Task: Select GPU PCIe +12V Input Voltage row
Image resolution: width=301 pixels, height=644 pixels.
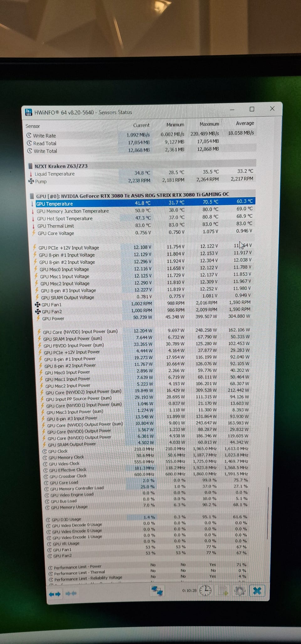Action: pyautogui.click(x=145, y=247)
